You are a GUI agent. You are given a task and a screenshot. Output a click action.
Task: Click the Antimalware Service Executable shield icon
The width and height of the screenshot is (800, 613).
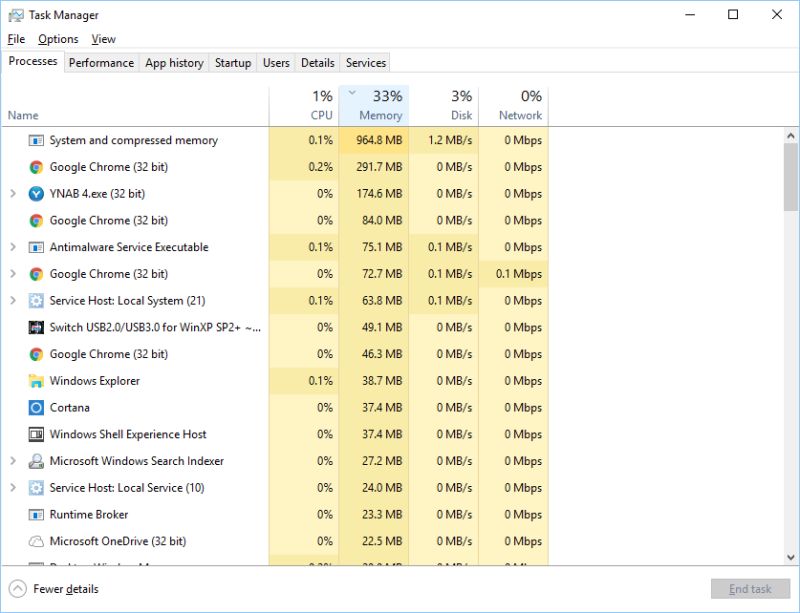(36, 247)
